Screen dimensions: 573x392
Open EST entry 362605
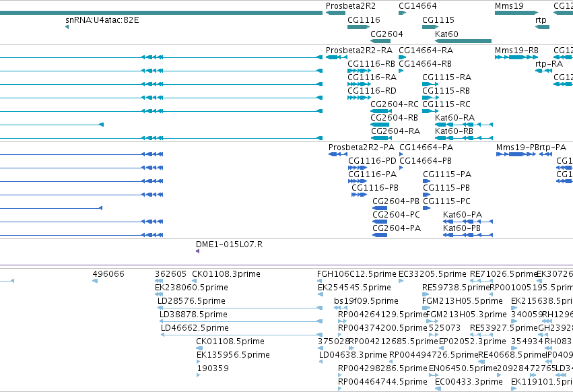[170, 274]
